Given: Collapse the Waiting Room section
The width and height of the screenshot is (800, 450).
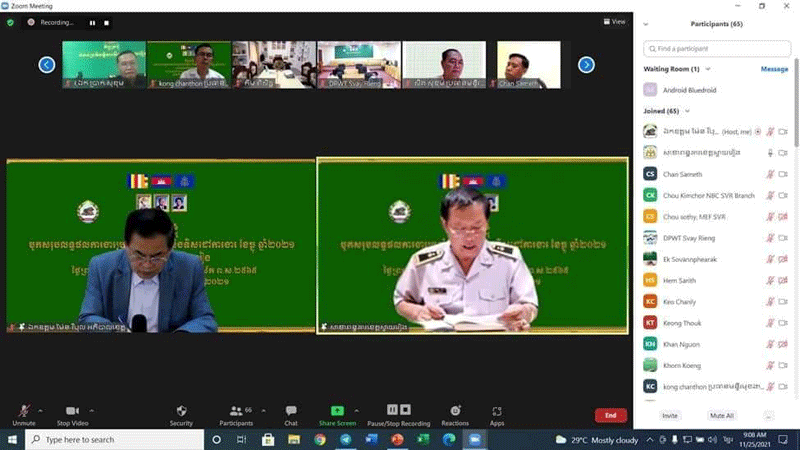Looking at the screenshot, I should [708, 69].
